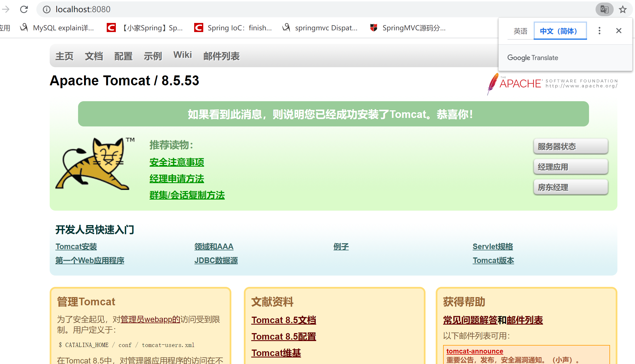Click the CATALINA_HOME conf tomcat-users.xml path text
This screenshot has width=635, height=364.
127,345
